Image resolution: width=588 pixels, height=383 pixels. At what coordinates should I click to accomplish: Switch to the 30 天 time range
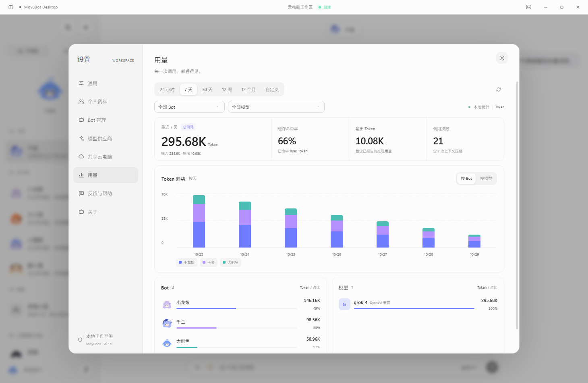pos(207,90)
